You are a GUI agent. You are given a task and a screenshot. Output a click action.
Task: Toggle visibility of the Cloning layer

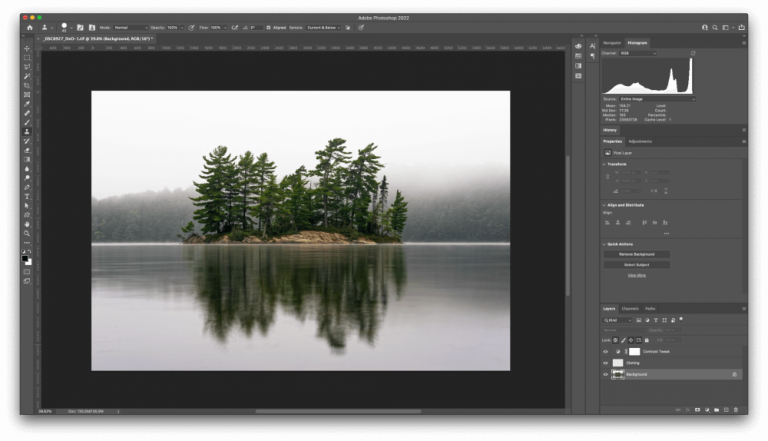[605, 363]
